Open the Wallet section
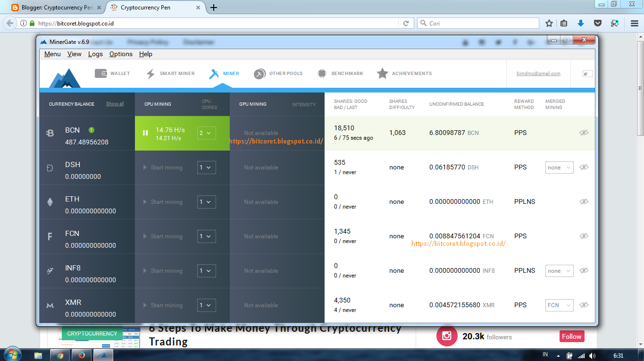This screenshot has height=361, width=644. pyautogui.click(x=113, y=73)
